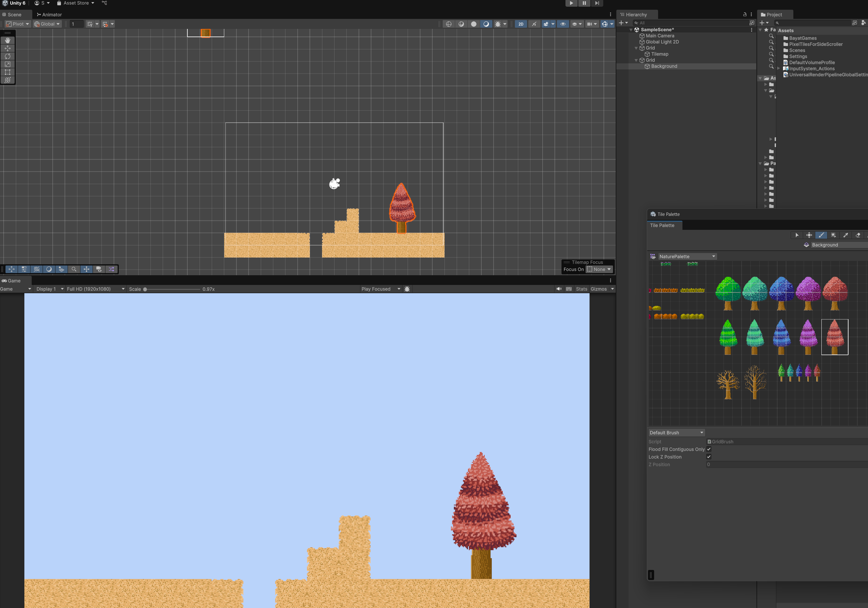
Task: Open the NaturePalette dropdown
Action: 687,257
